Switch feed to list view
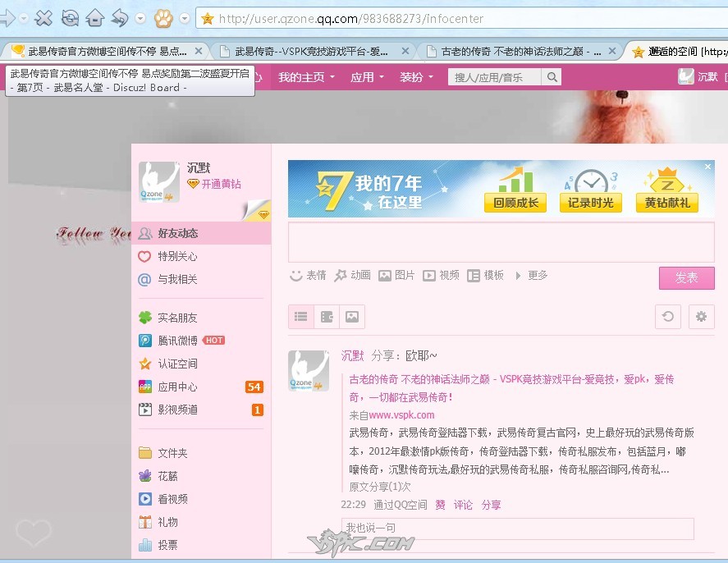 tap(301, 317)
